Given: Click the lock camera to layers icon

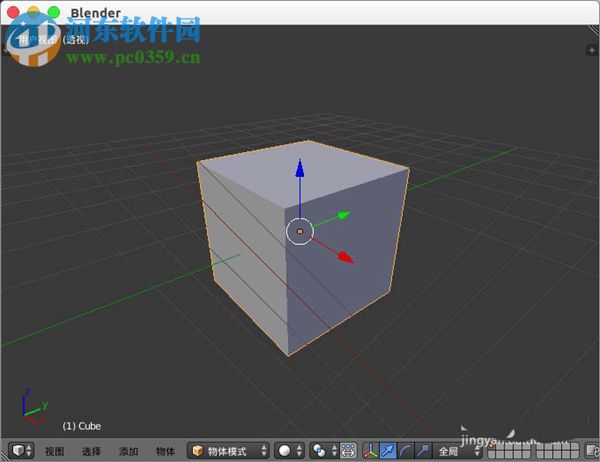Looking at the screenshot, I should click(x=592, y=451).
